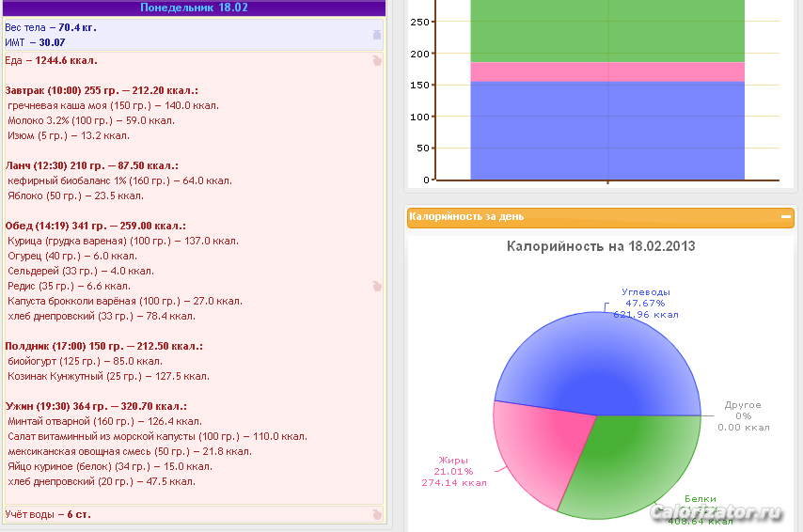Viewport: 803px width, 532px height.
Task: Open the Обед (14:19) meal heading
Action: [x=95, y=227]
